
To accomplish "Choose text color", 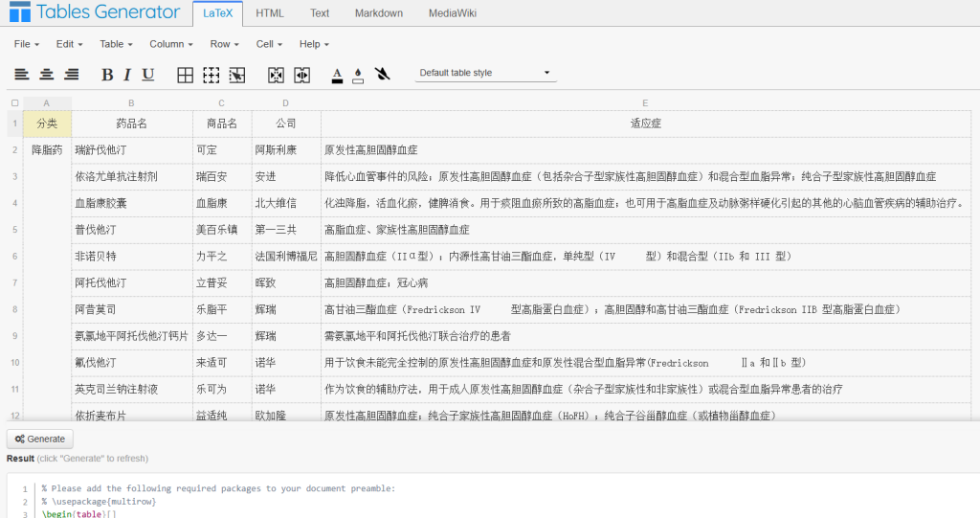I will pos(337,76).
